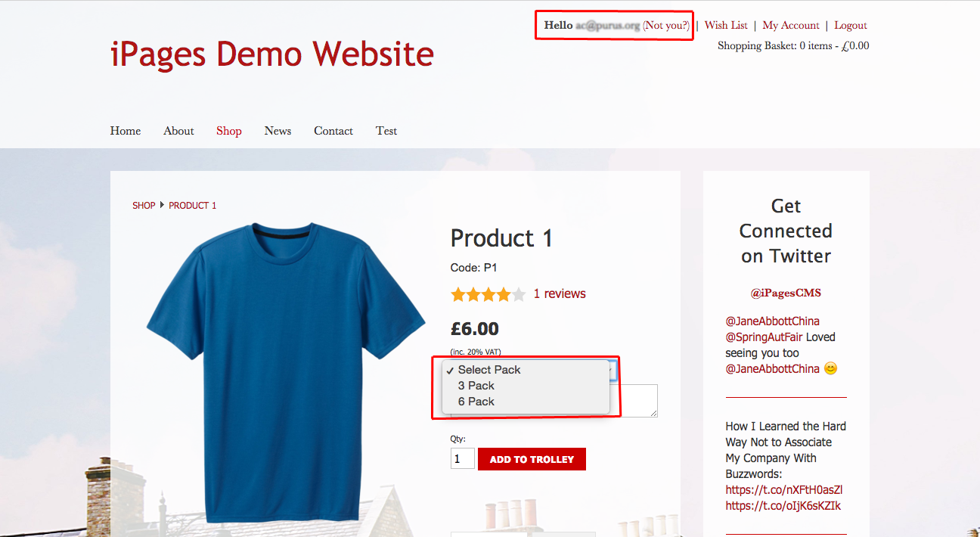Go to the About page
The image size is (980, 537).
tap(178, 131)
